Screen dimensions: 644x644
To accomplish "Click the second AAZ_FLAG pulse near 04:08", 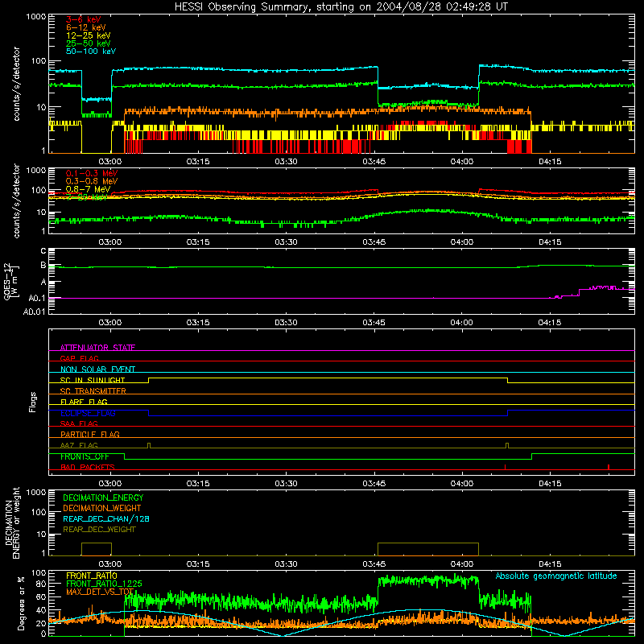I will click(507, 446).
